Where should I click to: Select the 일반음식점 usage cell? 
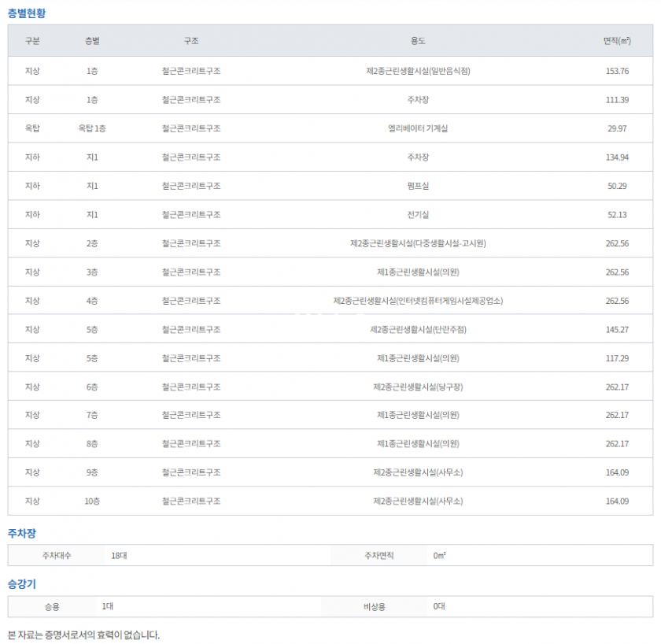pos(418,71)
